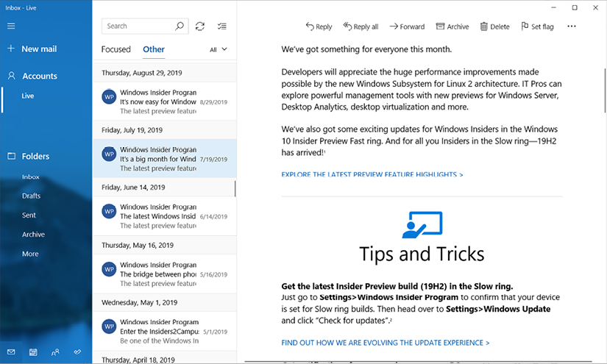Forward the current email
Viewport: 607px width, 364px height.
click(x=407, y=26)
